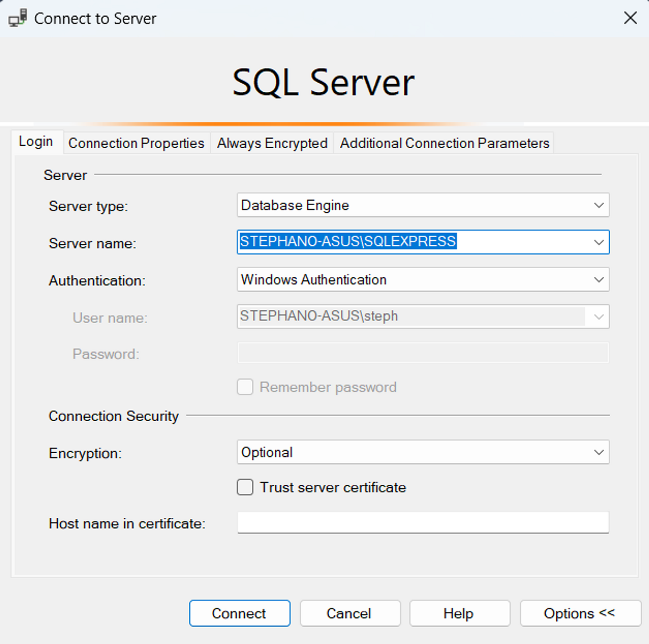This screenshot has height=644, width=649.
Task: Expand the Server name dropdown arrow
Action: [598, 242]
